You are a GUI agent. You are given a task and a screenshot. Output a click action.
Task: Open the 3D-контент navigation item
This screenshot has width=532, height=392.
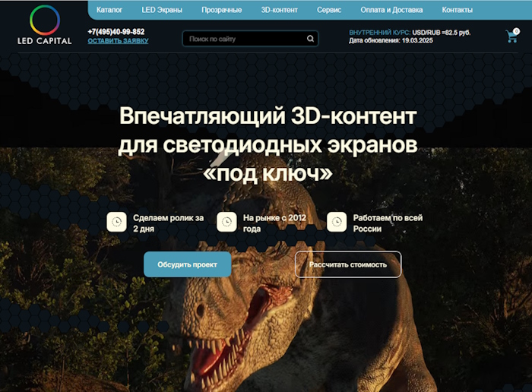tap(279, 10)
